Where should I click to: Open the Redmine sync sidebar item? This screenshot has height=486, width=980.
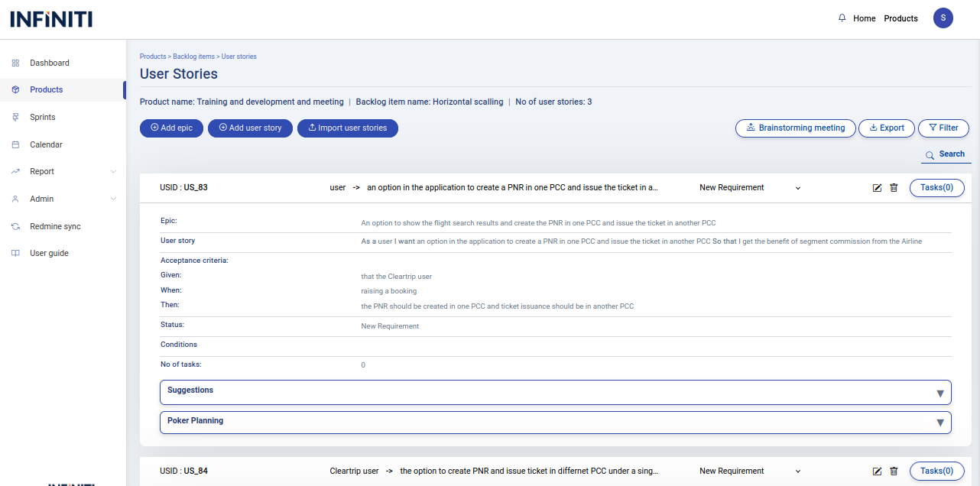pos(55,226)
